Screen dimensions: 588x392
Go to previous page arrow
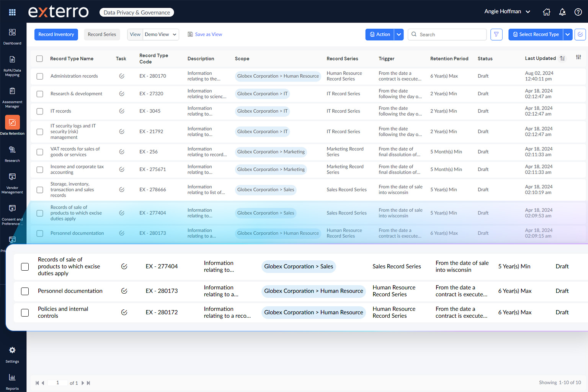[43, 383]
